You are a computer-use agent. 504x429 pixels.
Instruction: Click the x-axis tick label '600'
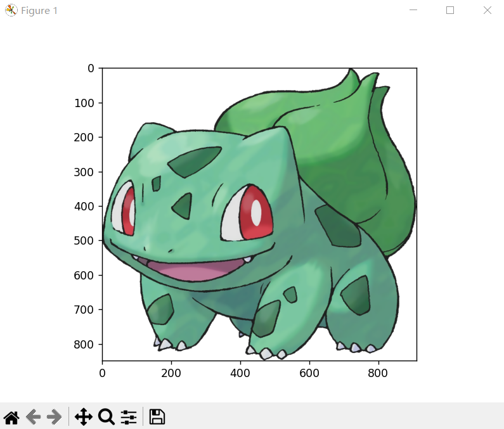(309, 373)
